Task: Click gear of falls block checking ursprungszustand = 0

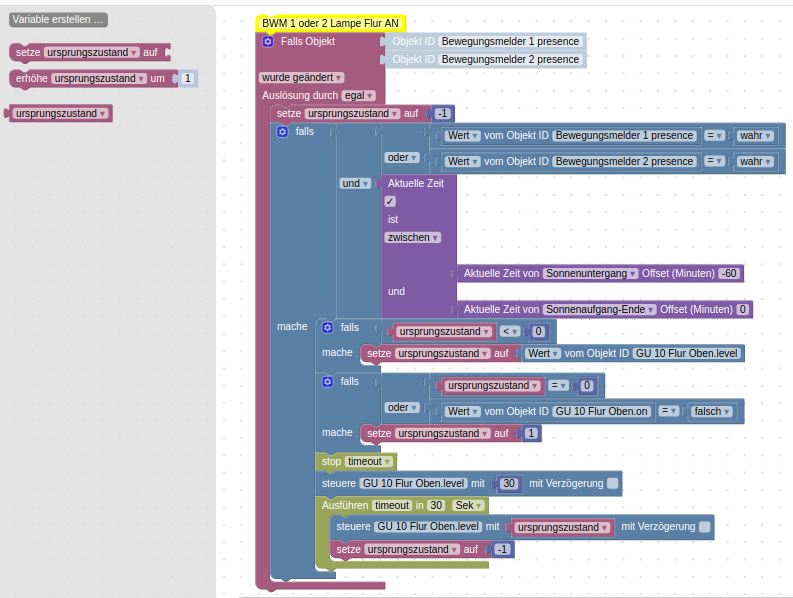Action: coord(328,381)
